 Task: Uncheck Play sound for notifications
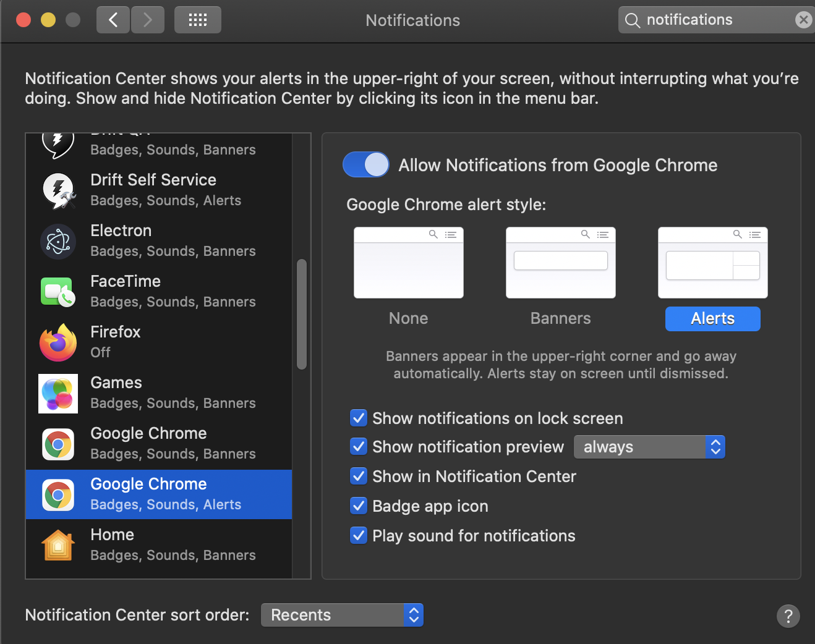point(359,535)
